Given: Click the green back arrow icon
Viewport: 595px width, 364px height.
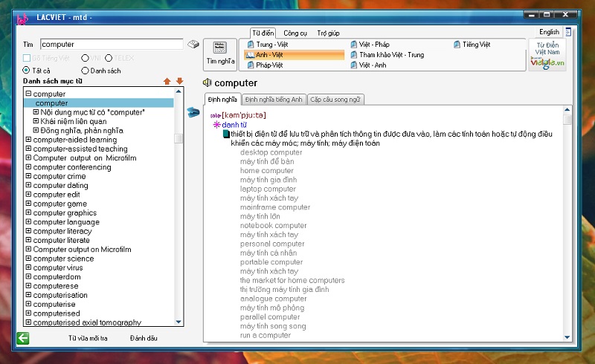Looking at the screenshot, I should (22, 339).
